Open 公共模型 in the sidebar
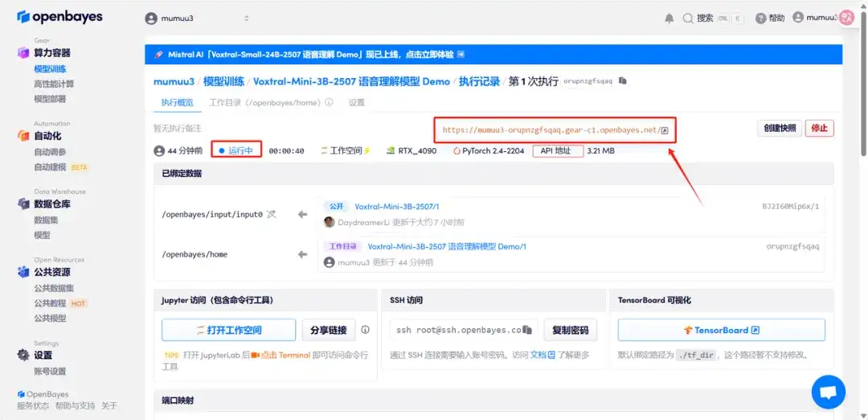The width and height of the screenshot is (868, 420). (x=51, y=318)
